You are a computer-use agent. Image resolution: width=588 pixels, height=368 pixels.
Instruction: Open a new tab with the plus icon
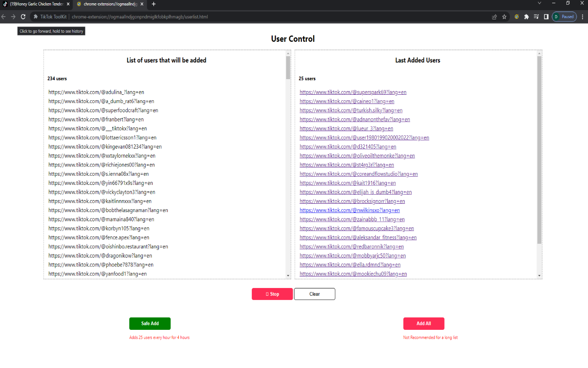coord(153,4)
